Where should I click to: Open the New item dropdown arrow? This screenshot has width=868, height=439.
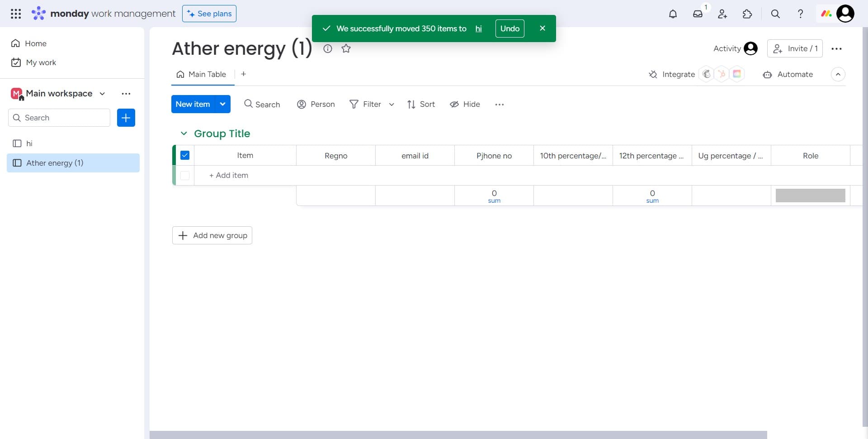click(x=222, y=104)
